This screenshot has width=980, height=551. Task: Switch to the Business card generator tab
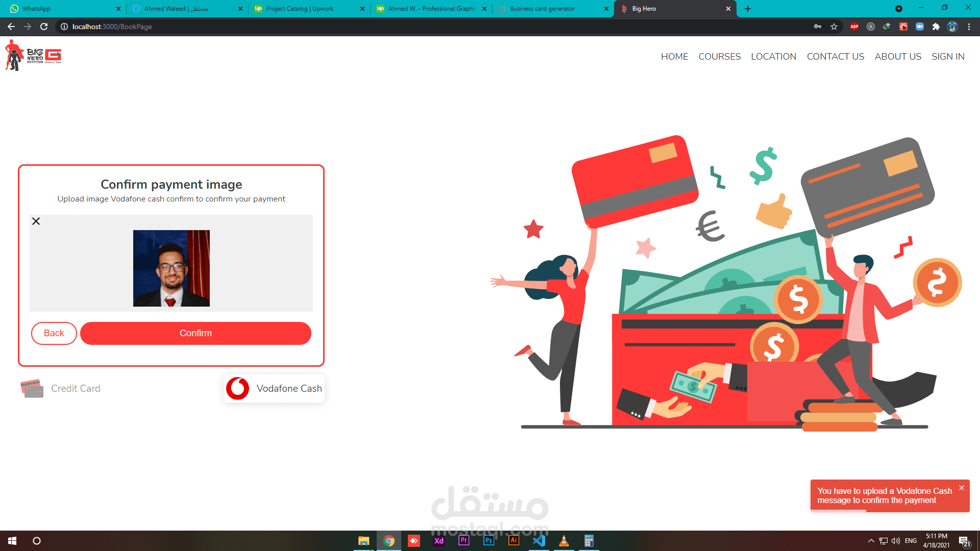542,9
